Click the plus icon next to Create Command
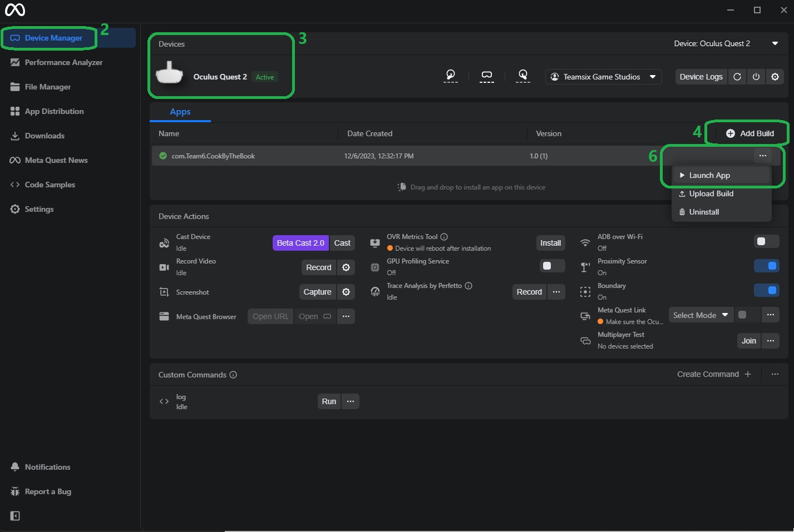This screenshot has width=794, height=532. (x=748, y=374)
